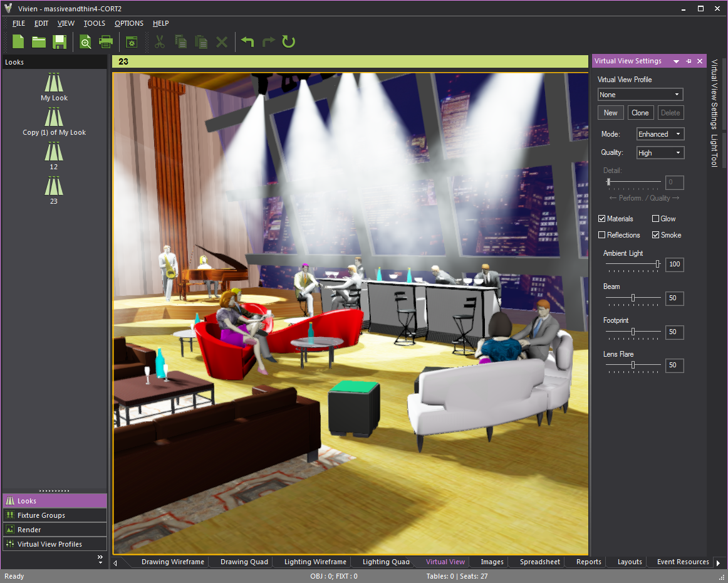The height and width of the screenshot is (583, 728).
Task: Switch to the Lighting Wireframe tab
Action: click(x=315, y=562)
